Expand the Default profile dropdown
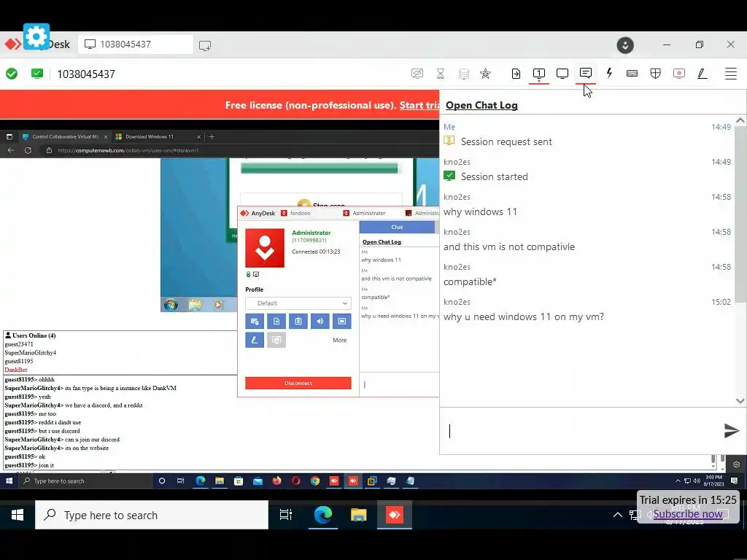This screenshot has width=747, height=560. tap(298, 303)
